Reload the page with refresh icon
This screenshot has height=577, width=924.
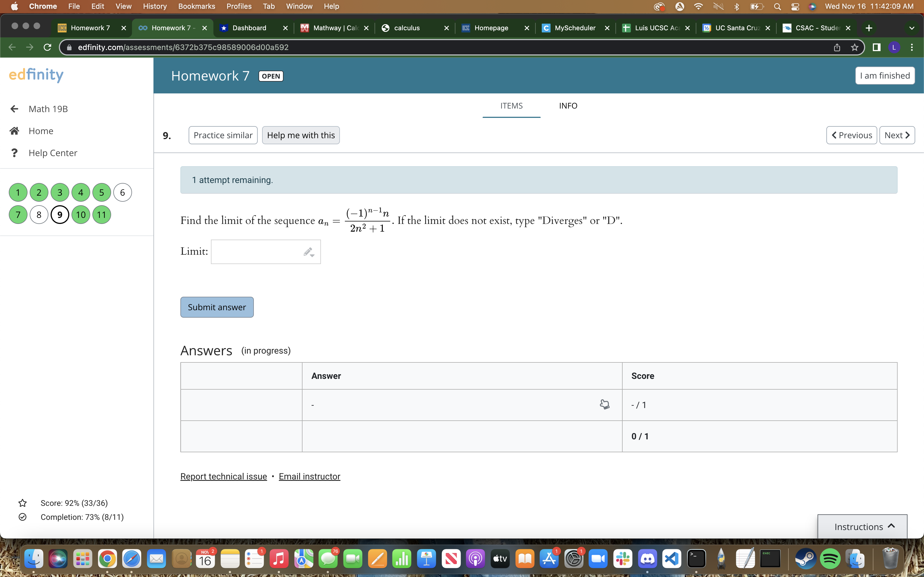pyautogui.click(x=47, y=47)
